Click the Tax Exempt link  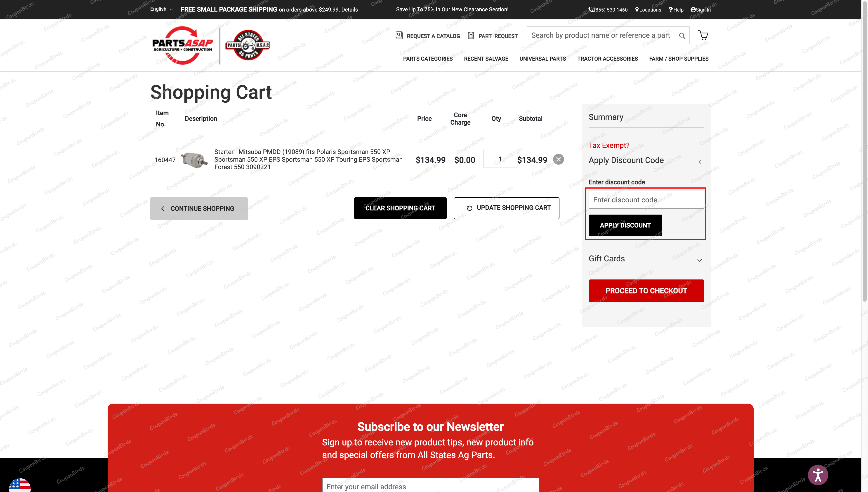[609, 145]
